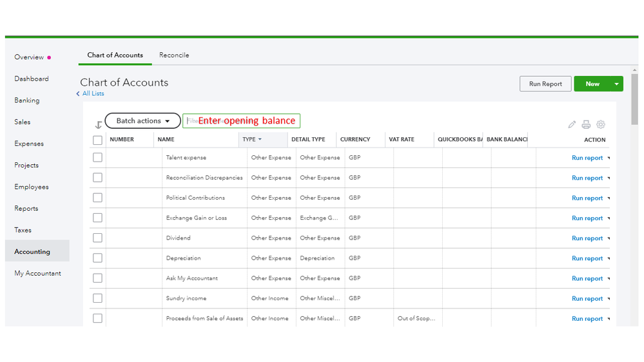Image resolution: width=644 pixels, height=362 pixels.
Task: Open Projects in the sidebar
Action: tap(26, 166)
